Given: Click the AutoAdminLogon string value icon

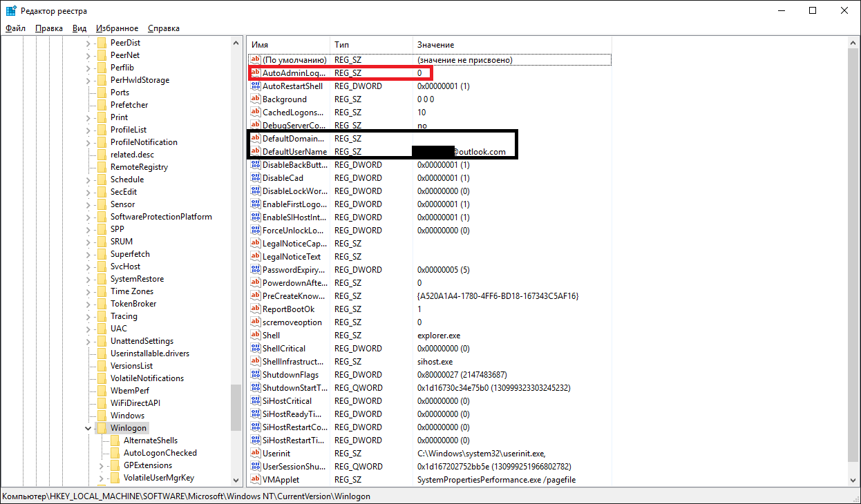Looking at the screenshot, I should tap(256, 73).
